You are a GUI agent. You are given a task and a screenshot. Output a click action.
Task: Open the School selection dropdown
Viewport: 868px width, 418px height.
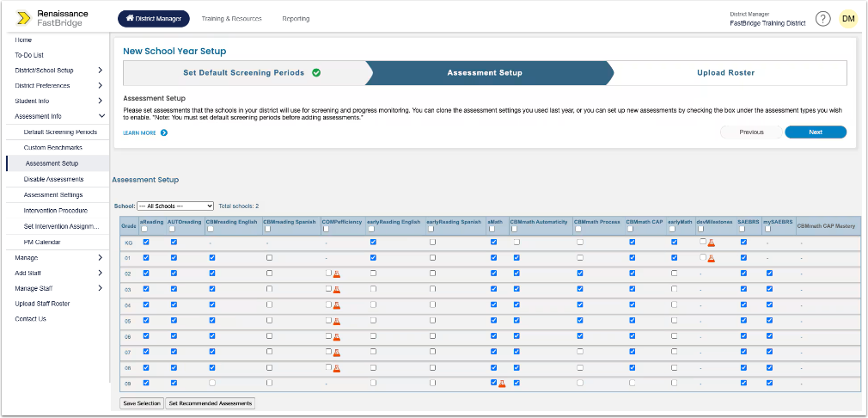click(x=175, y=206)
